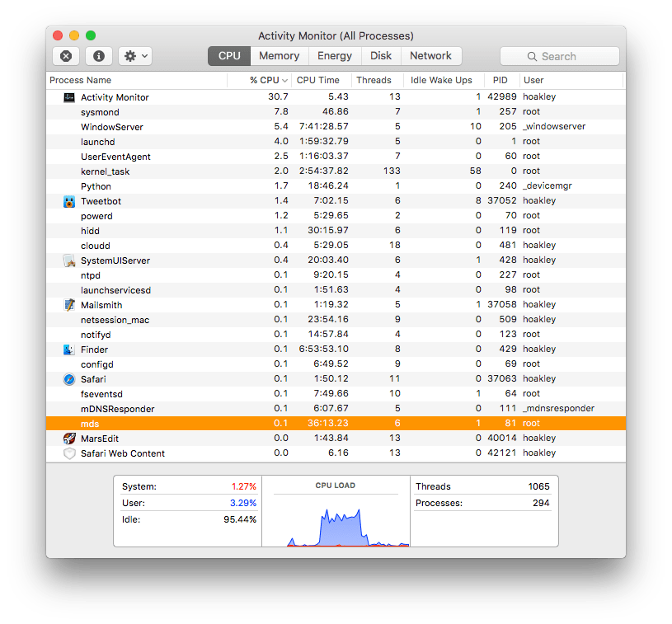Select the Safari icon next to its process
This screenshot has width=672, height=624.
69,378
